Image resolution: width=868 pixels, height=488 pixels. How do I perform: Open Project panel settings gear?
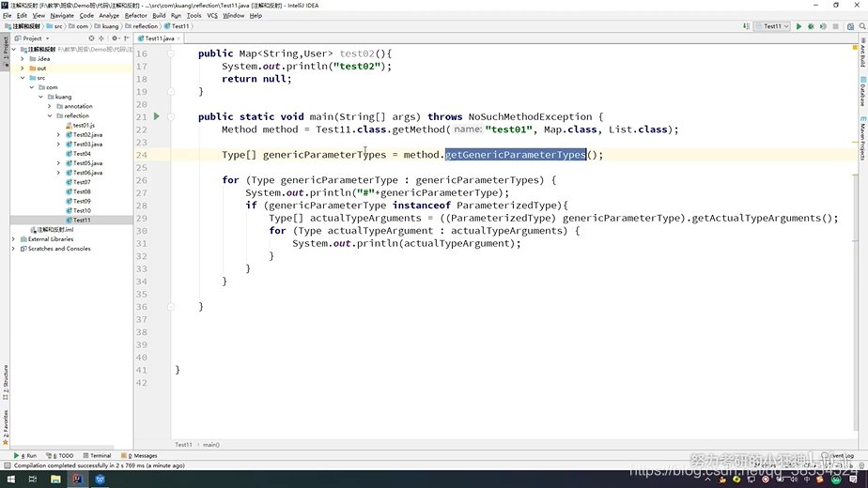pos(115,38)
